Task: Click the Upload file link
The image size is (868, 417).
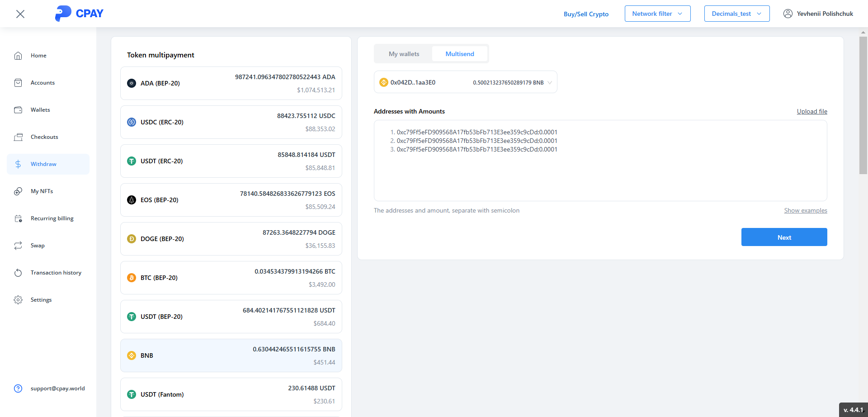Action: tap(811, 111)
